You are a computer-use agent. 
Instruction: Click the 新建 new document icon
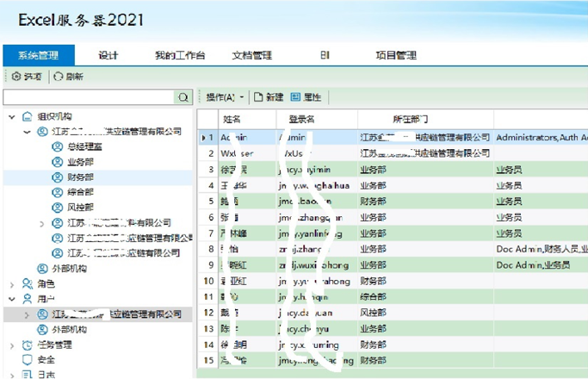pos(258,97)
